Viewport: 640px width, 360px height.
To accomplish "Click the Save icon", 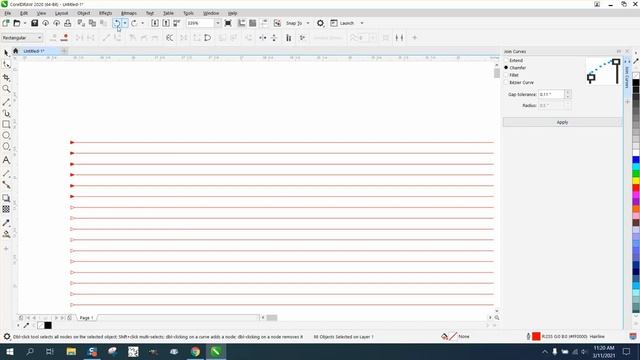I will click(x=35, y=23).
